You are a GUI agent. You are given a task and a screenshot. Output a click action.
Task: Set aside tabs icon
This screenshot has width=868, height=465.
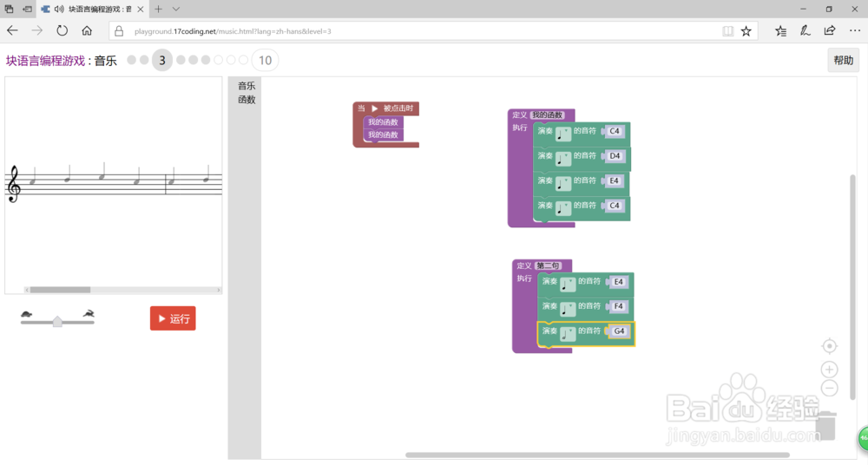[x=27, y=9]
